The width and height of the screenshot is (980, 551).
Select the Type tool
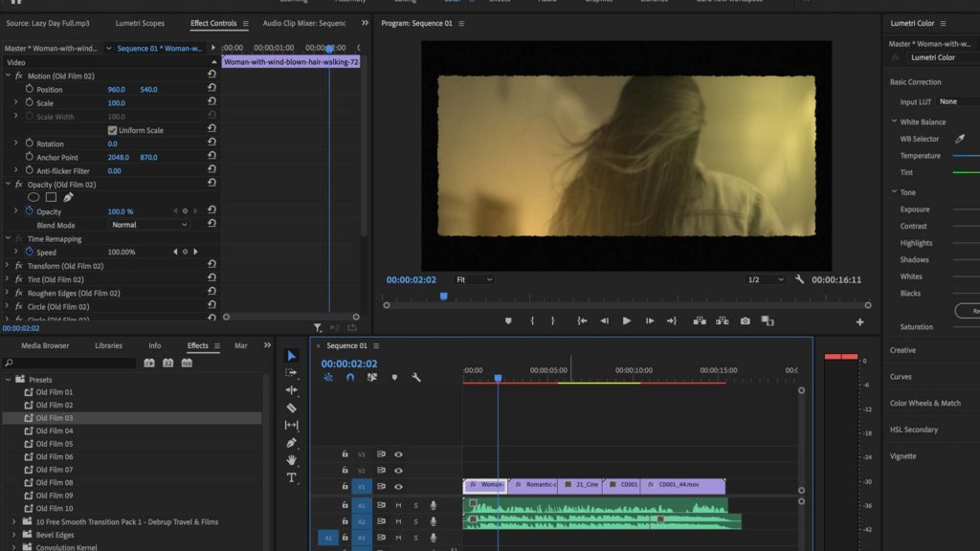point(292,477)
